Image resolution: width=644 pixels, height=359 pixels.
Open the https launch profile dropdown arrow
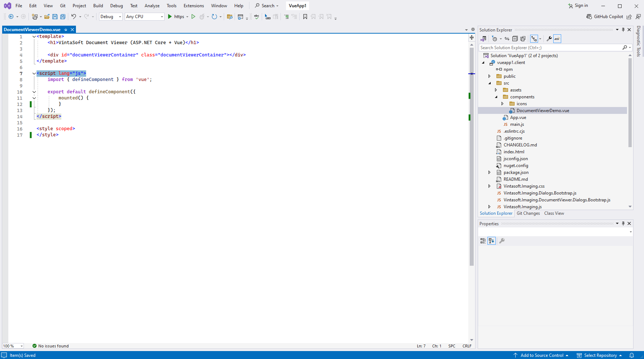pos(187,17)
